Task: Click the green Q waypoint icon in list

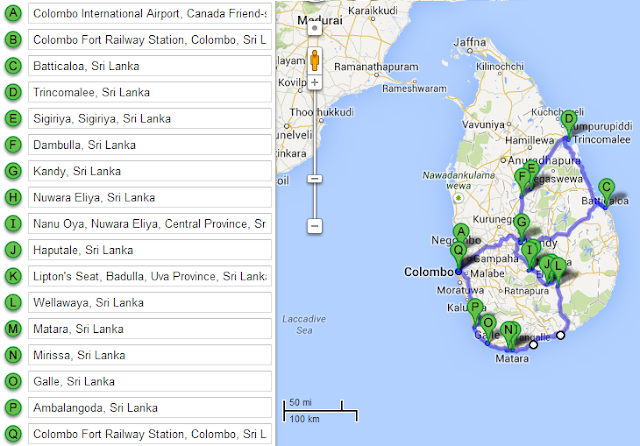Action: point(13,434)
